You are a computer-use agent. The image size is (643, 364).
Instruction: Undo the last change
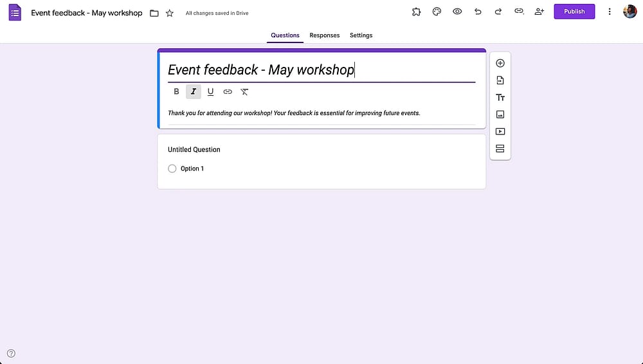tap(478, 12)
